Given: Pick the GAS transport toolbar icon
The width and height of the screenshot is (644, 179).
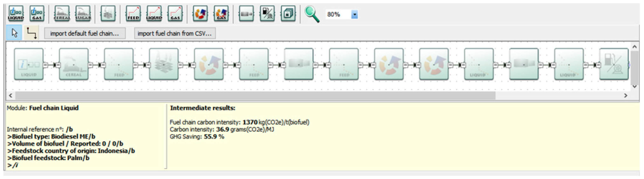Looking at the screenshot, I should 175,14.
